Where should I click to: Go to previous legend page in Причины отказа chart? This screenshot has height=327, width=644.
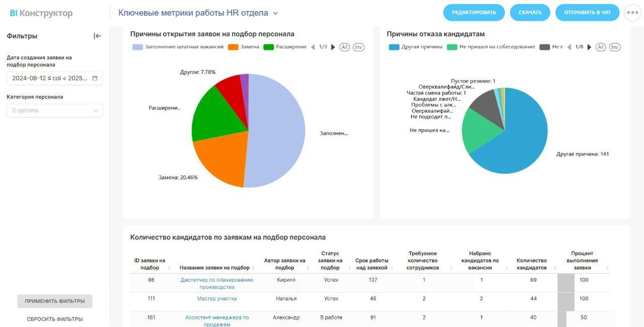pos(569,47)
